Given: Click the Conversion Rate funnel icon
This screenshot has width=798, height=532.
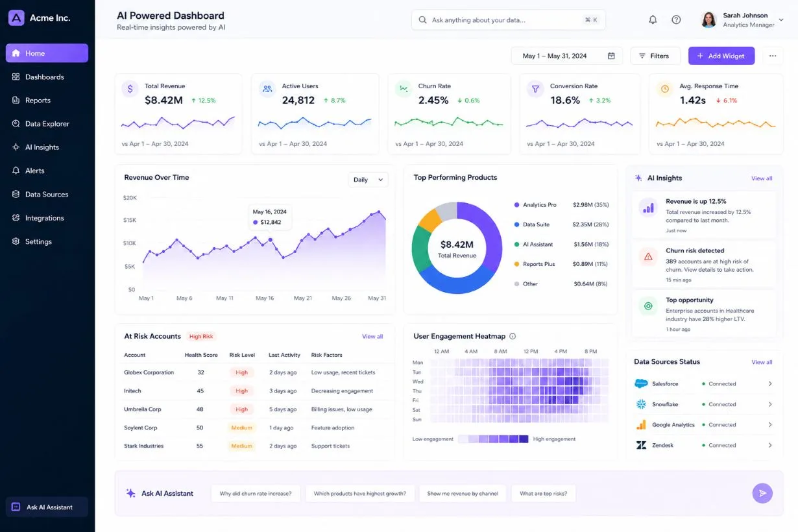Looking at the screenshot, I should (535, 90).
